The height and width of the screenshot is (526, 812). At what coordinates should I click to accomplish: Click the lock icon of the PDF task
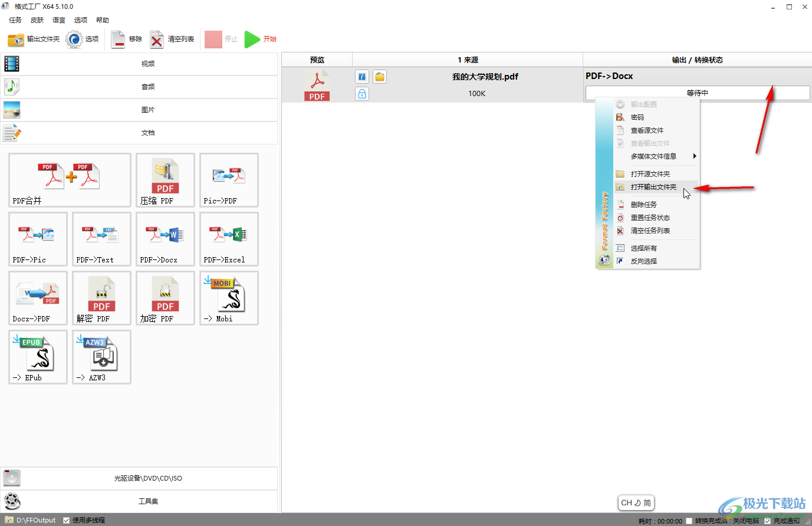[x=362, y=94]
